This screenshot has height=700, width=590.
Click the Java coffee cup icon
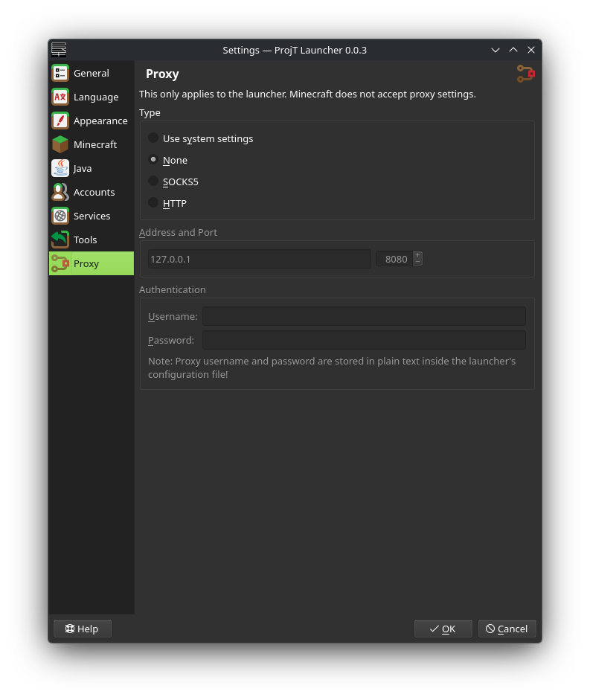point(60,168)
